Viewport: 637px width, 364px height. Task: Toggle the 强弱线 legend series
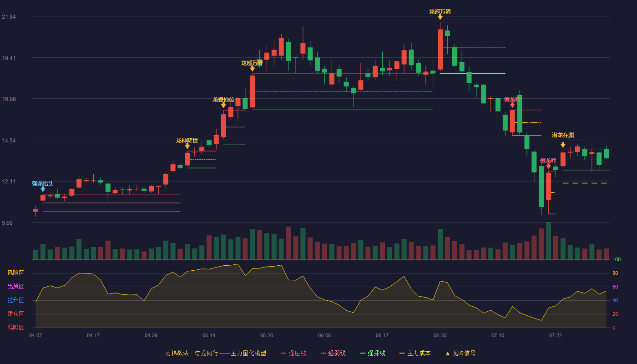pos(333,353)
